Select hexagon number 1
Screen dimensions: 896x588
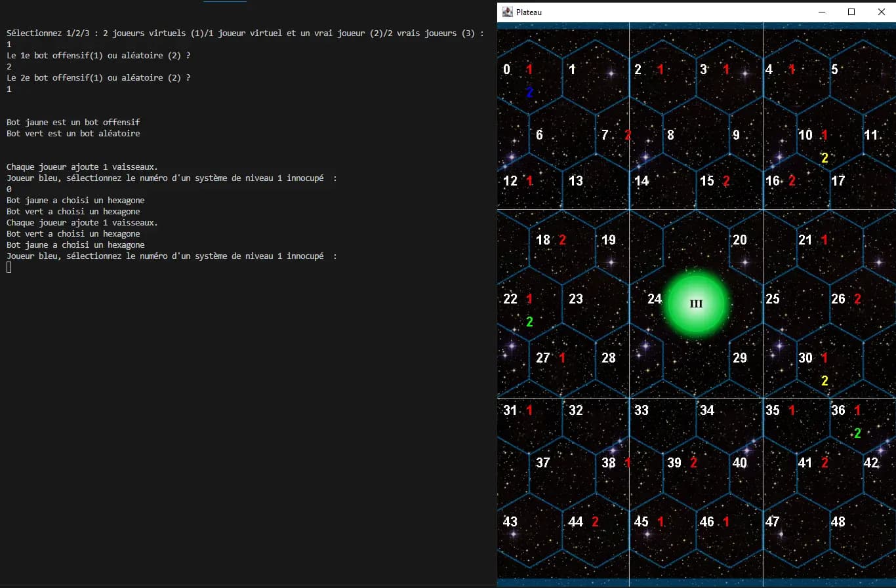click(572, 69)
